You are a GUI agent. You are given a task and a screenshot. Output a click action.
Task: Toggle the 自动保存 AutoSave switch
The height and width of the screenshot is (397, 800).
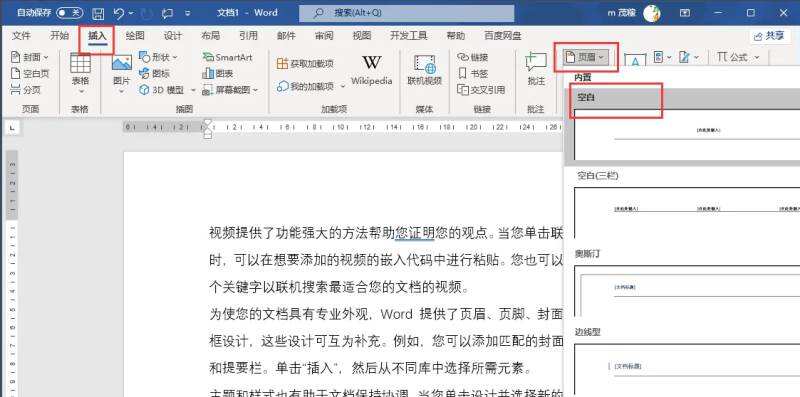point(69,13)
